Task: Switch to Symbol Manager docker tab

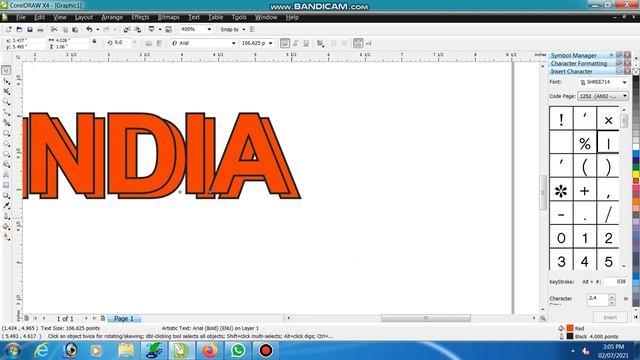Action: coord(573,56)
